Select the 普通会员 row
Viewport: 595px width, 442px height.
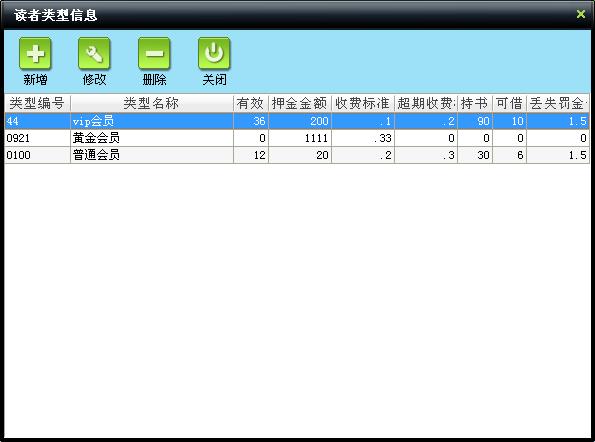pos(297,155)
